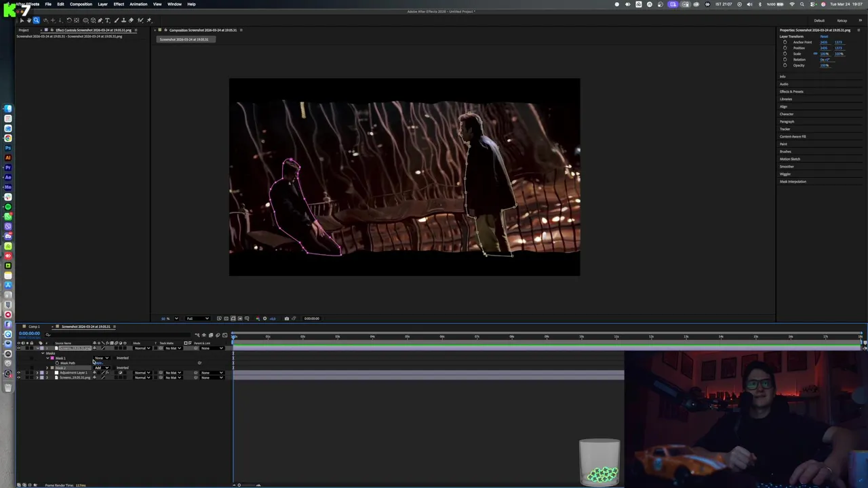The height and width of the screenshot is (488, 868).
Task: Toggle Opacity stopwatch in Properties
Action: [x=785, y=65]
